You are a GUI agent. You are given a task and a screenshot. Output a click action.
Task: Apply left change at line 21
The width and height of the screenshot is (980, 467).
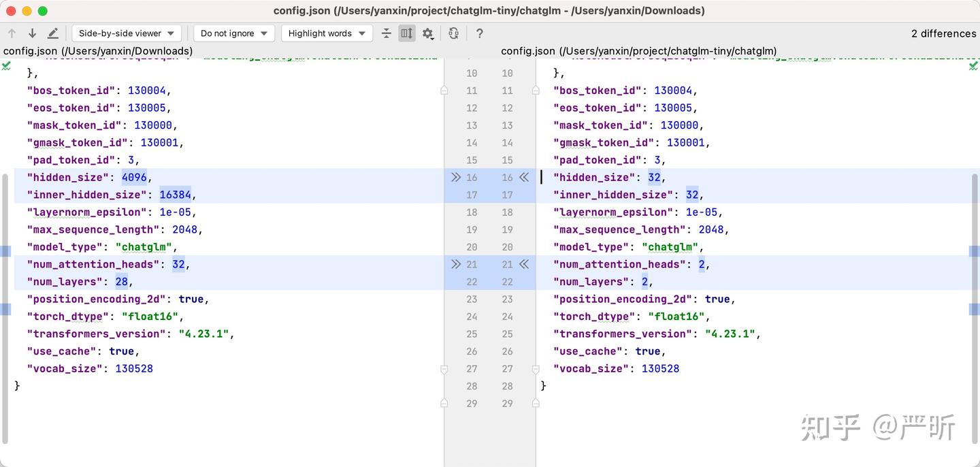click(x=456, y=264)
